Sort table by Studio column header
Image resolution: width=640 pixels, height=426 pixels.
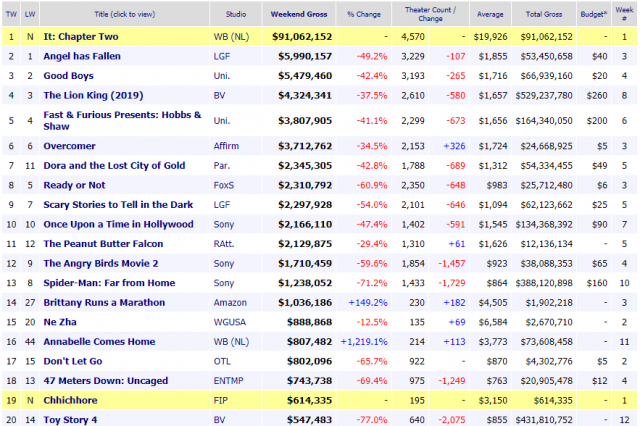pyautogui.click(x=236, y=14)
